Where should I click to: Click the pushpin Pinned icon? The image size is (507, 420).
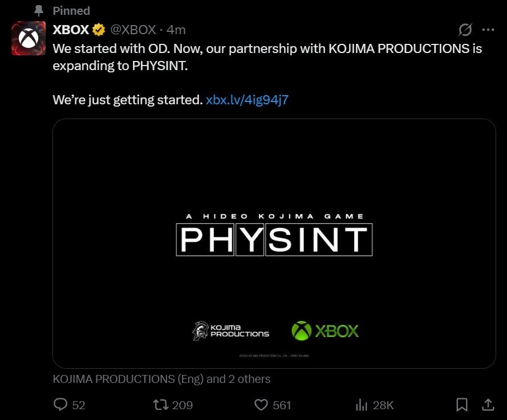[x=39, y=11]
